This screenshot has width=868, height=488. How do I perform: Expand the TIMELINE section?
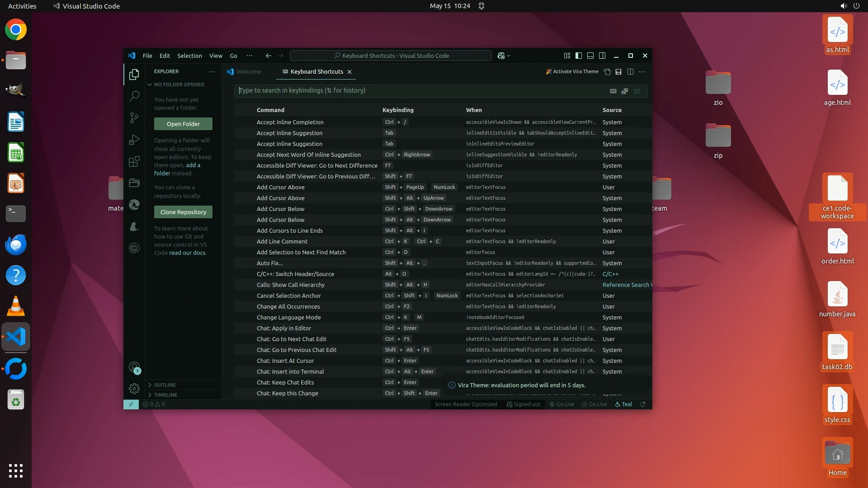point(165,395)
